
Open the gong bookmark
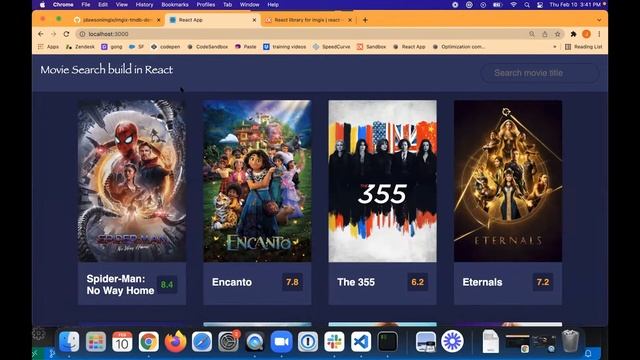click(112, 47)
